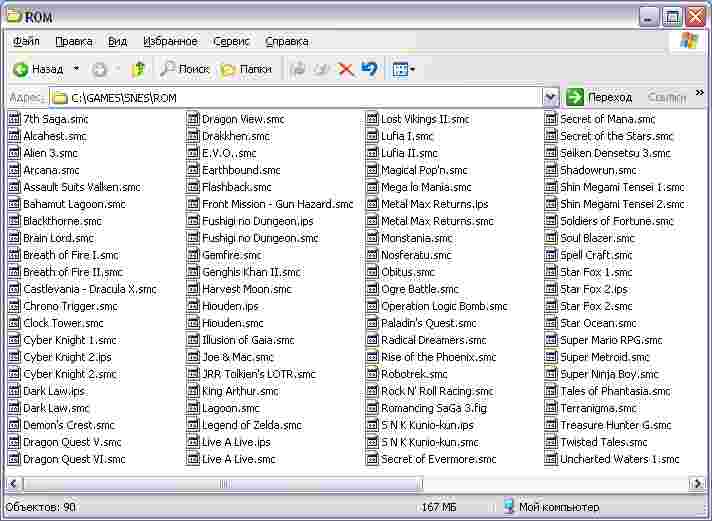Viewport: 712px width, 521px height.
Task: Open the Сервис menu
Action: tap(231, 41)
